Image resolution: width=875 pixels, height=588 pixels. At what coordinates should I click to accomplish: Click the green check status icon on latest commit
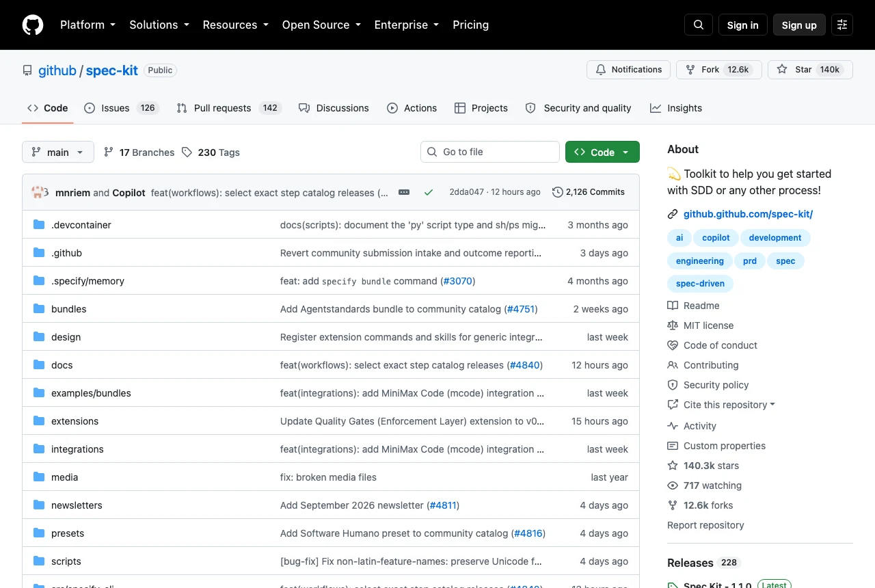pos(429,192)
